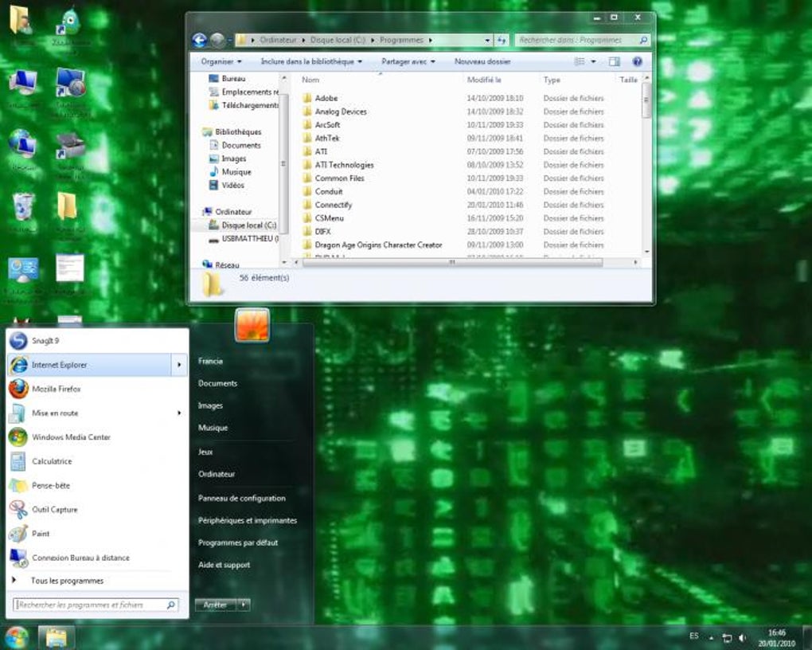Viewport: 812px width, 650px height.
Task: Click Tous les programmes
Action: point(68,581)
